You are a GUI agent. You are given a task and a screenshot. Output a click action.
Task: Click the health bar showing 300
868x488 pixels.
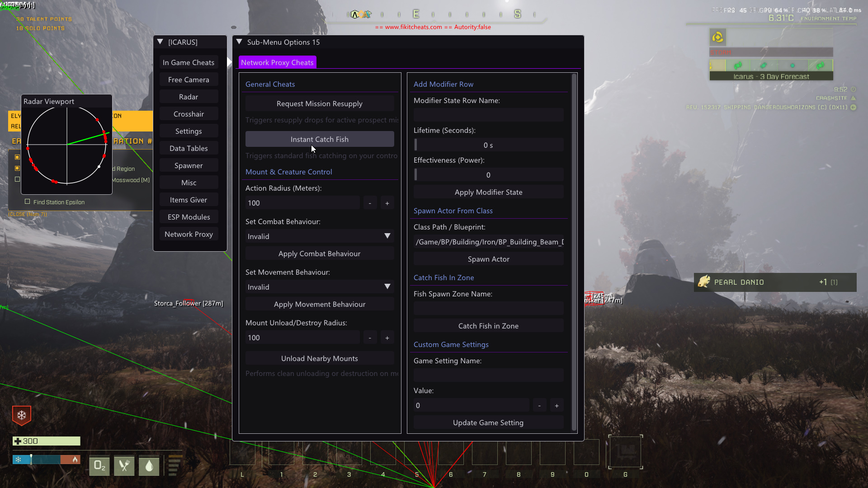point(47,441)
